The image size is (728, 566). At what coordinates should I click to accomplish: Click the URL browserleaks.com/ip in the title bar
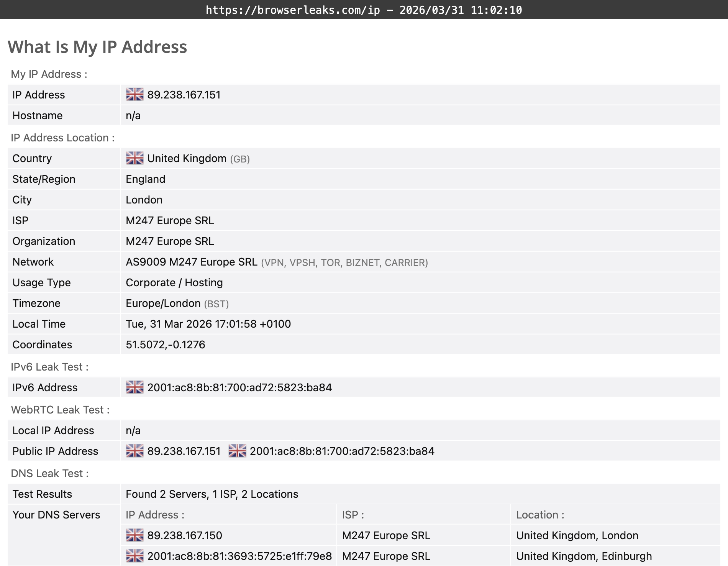point(292,10)
